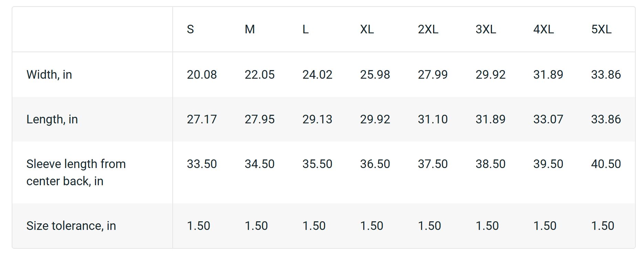644x256 pixels.
Task: Select the width value 24.02
Action: pos(317,75)
